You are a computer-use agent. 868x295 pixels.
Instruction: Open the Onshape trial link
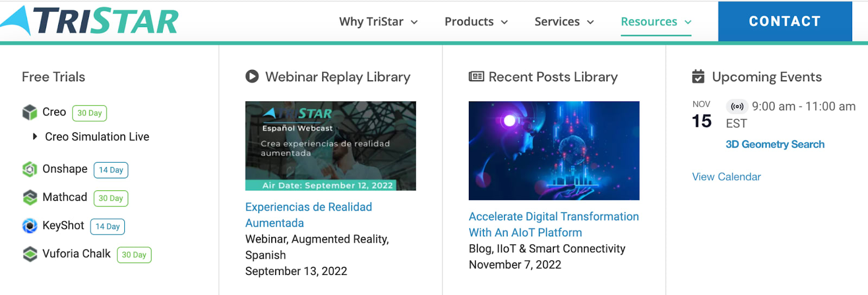tap(65, 169)
